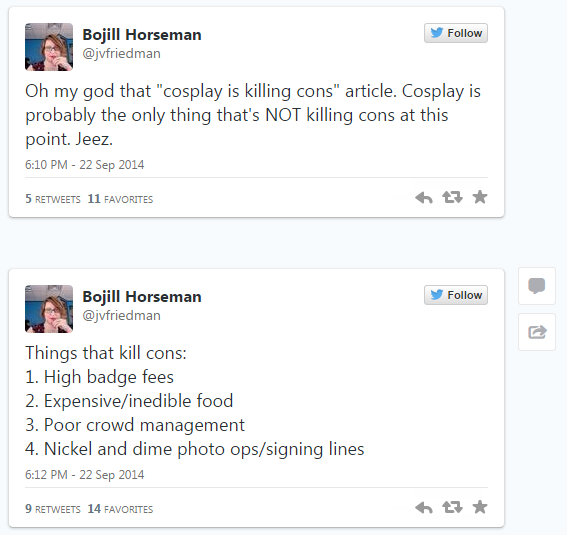Open @jvfriedman handle in the first tweet
This screenshot has height=535, width=567.
coord(122,54)
